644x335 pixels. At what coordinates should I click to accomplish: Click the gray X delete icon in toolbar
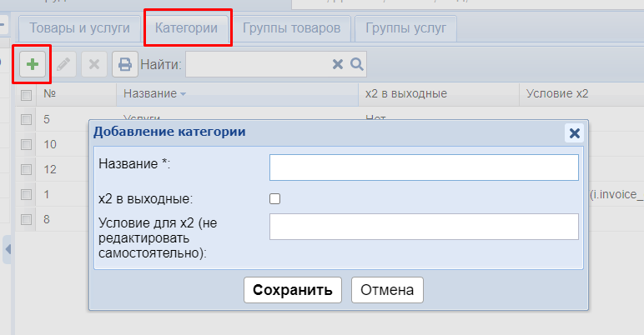(93, 64)
